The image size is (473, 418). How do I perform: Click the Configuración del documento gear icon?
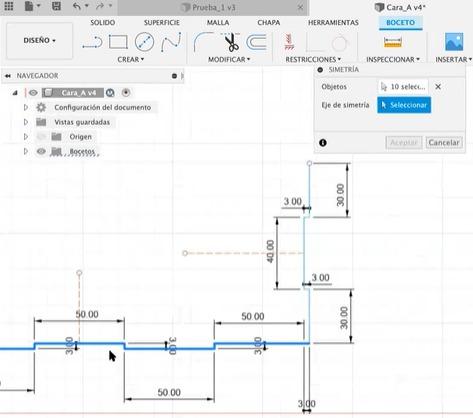point(41,107)
